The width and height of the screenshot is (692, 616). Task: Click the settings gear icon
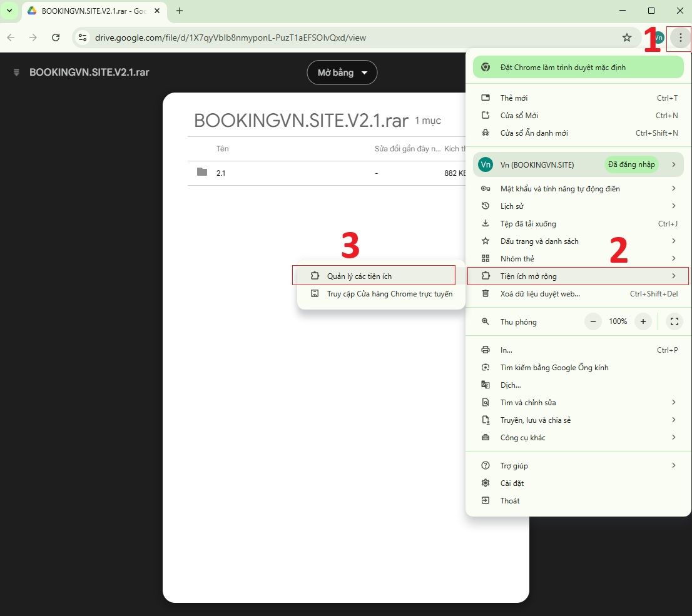point(486,483)
